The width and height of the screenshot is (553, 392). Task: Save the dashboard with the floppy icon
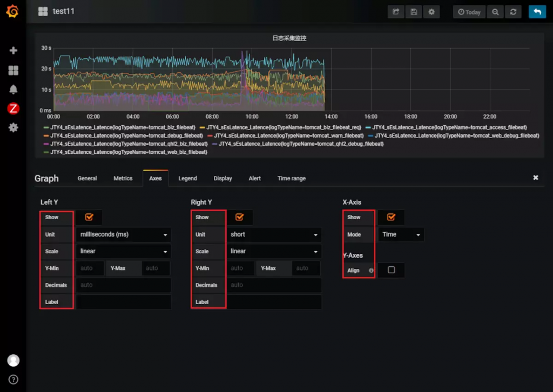pyautogui.click(x=414, y=12)
